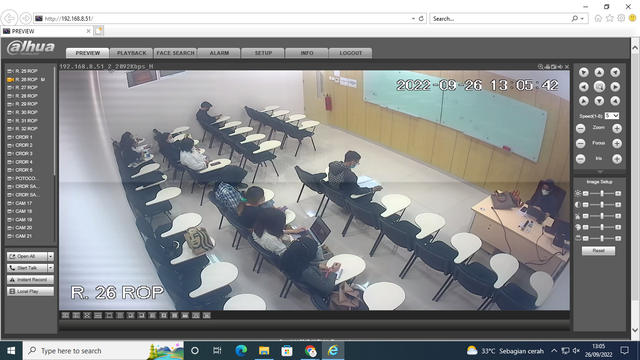Move PTZ camera diagonally toward lower-right
The image size is (640, 360).
click(615, 101)
